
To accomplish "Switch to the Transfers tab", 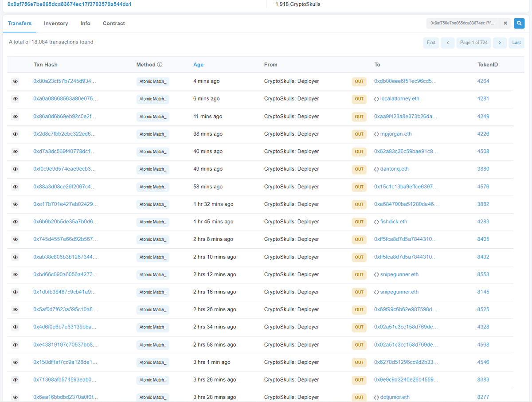I will point(20,23).
